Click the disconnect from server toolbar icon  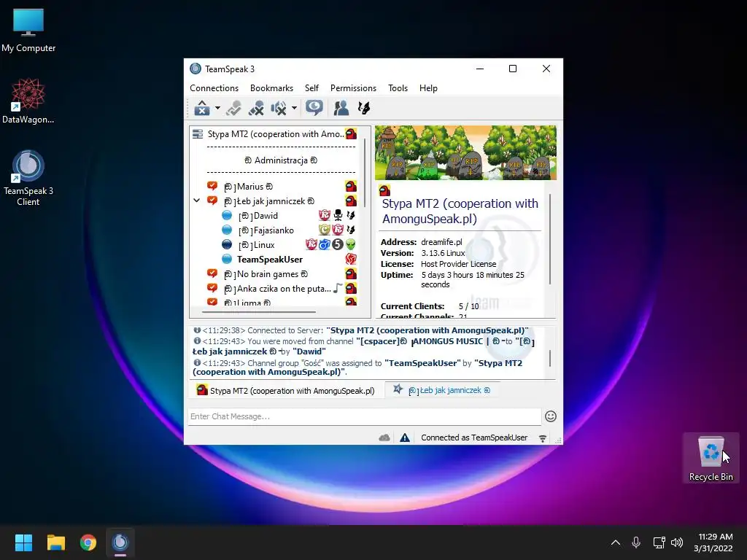(202, 108)
